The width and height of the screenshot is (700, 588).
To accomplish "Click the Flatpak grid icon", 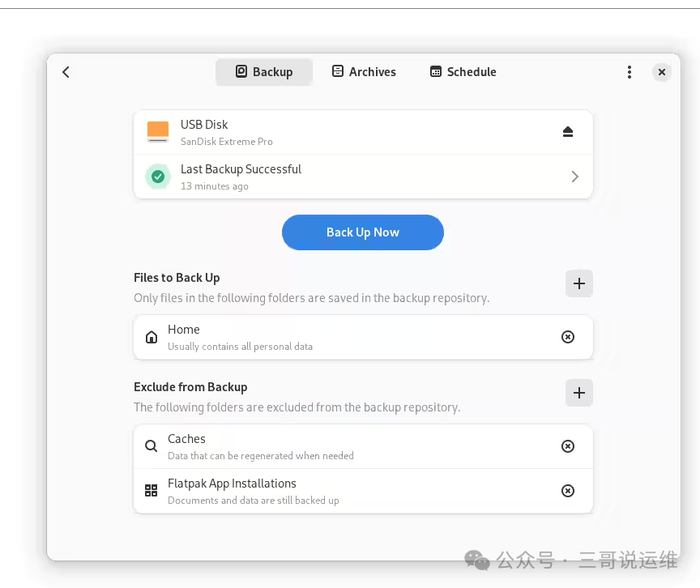I will (x=152, y=491).
